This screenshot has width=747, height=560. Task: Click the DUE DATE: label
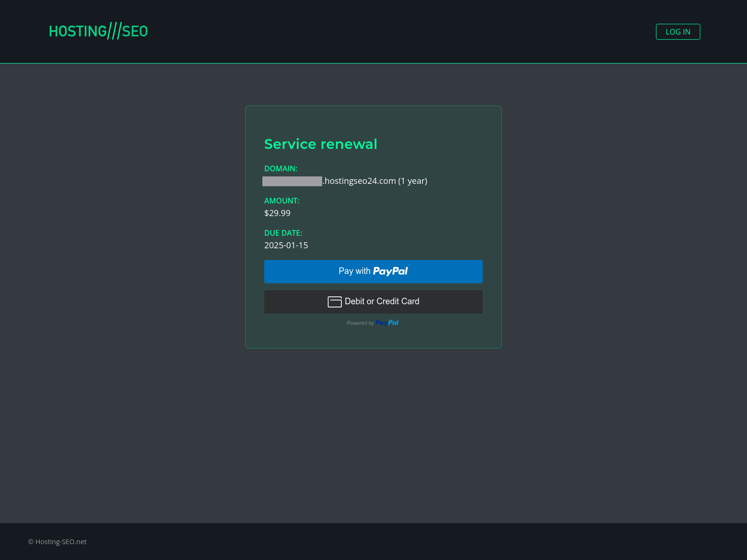pos(283,233)
